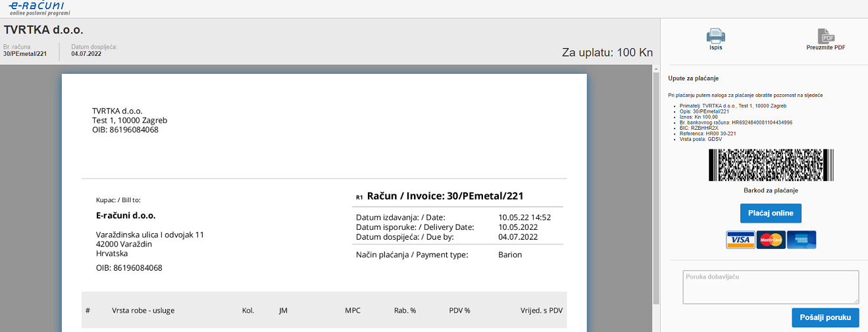This screenshot has width=868, height=332.
Task: Click the Račun / Invoice: 30/PEmetal/221 title
Action: click(446, 196)
